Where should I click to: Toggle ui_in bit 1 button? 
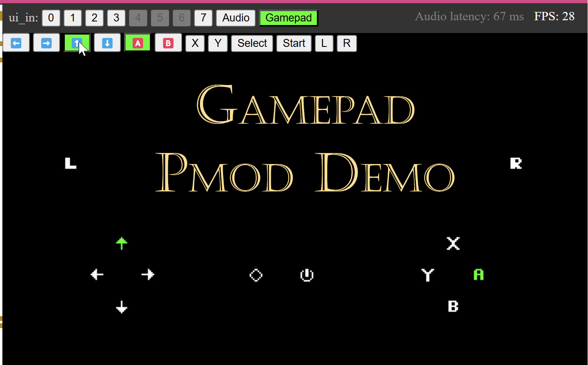click(72, 18)
